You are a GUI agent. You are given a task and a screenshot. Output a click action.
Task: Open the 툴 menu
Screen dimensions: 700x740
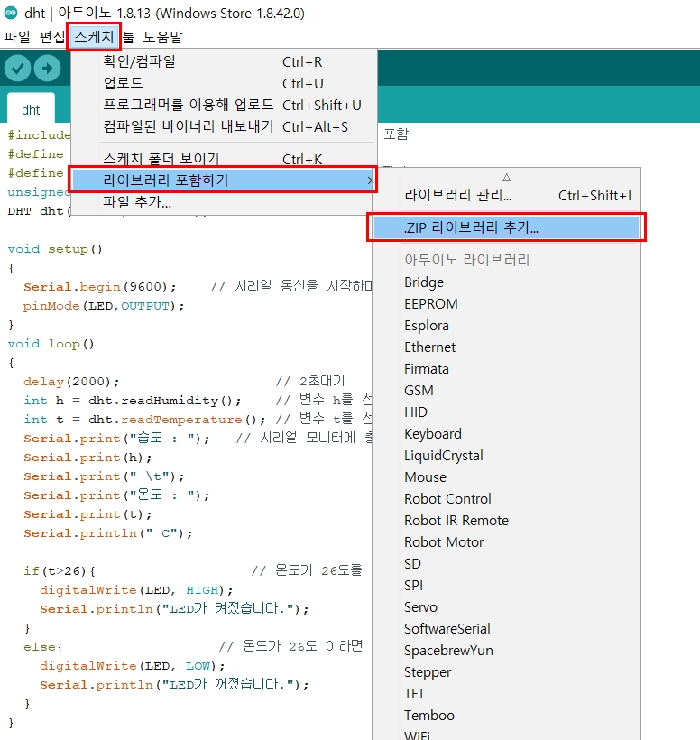point(128,37)
